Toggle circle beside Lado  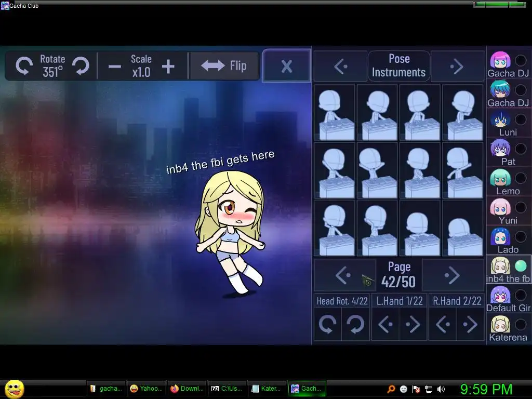521,236
